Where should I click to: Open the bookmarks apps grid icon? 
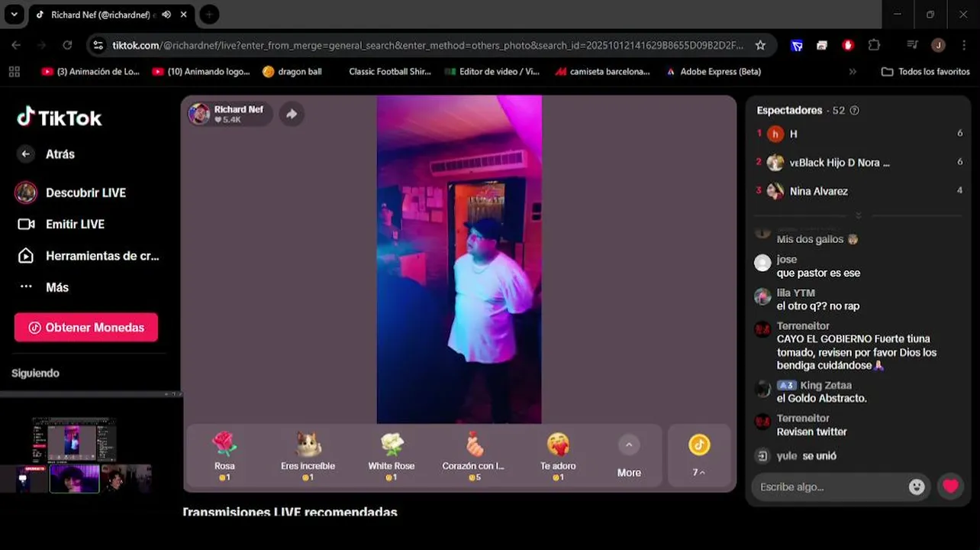click(14, 72)
